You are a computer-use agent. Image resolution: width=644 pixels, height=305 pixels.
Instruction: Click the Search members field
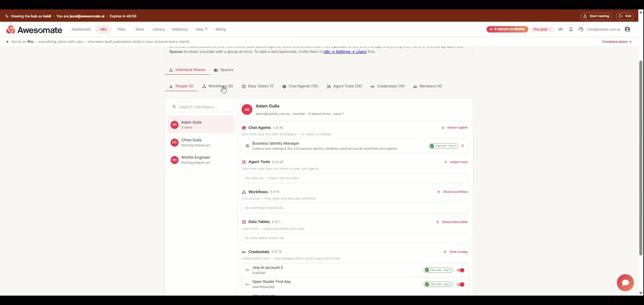pyautogui.click(x=201, y=107)
